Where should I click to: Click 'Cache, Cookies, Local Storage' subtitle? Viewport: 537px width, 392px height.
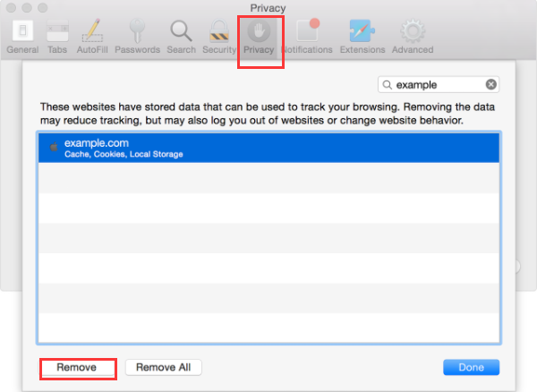pyautogui.click(x=124, y=155)
